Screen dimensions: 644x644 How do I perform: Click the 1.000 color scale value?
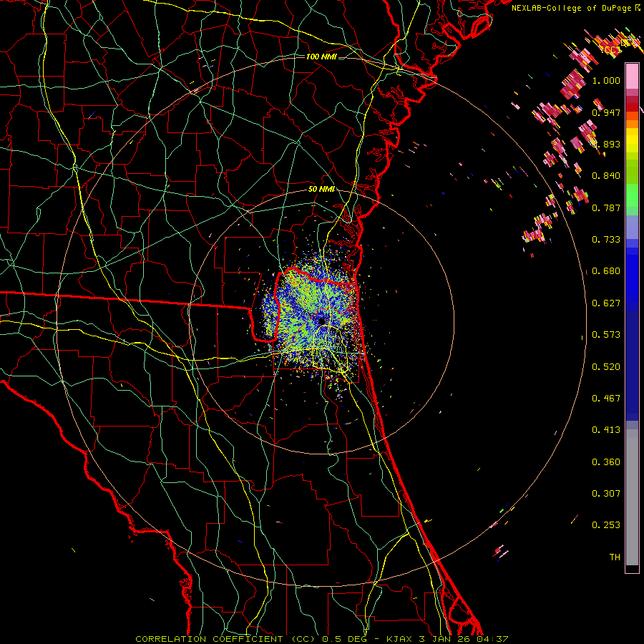pos(606,80)
